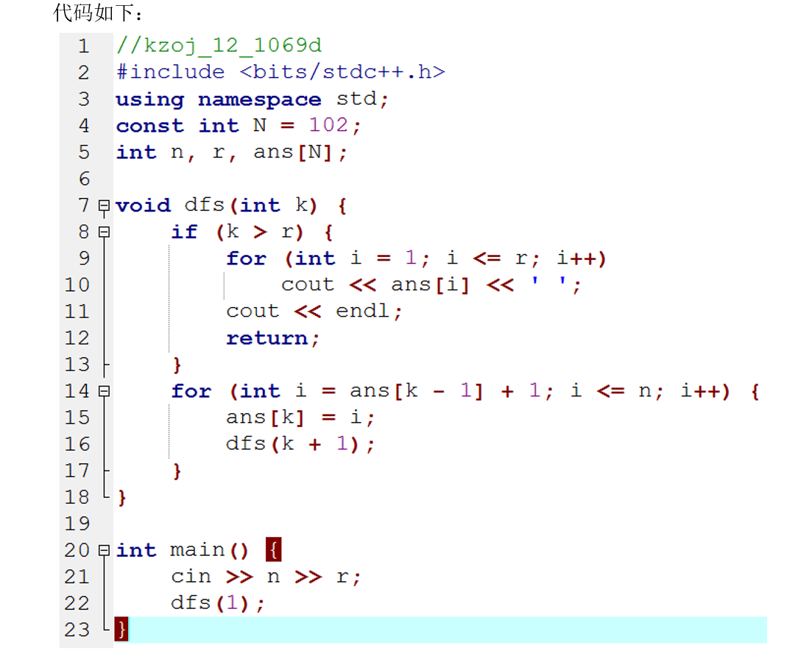Collapse the if block fold at line 8
This screenshot has width=812, height=654.
(x=104, y=233)
